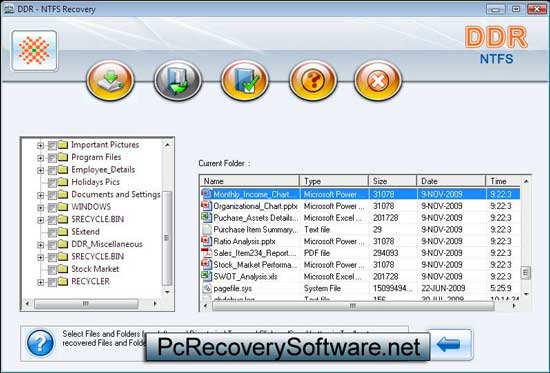The height and width of the screenshot is (373, 550).
Task: Sort the file list by the Name column header
Action: [249, 181]
